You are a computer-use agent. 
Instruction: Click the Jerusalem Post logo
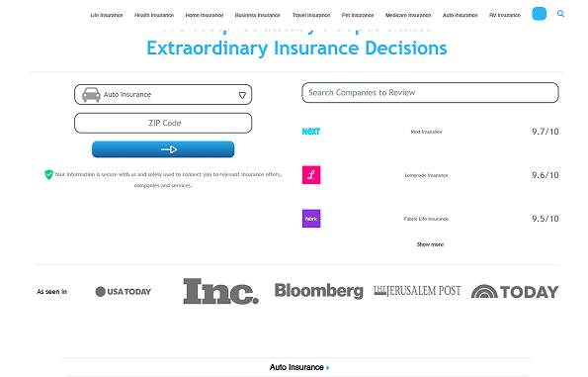point(417,291)
